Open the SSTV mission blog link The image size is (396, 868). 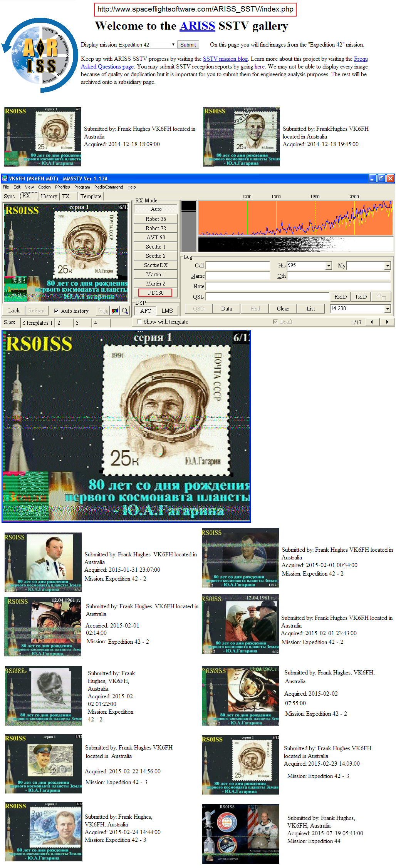click(x=225, y=59)
